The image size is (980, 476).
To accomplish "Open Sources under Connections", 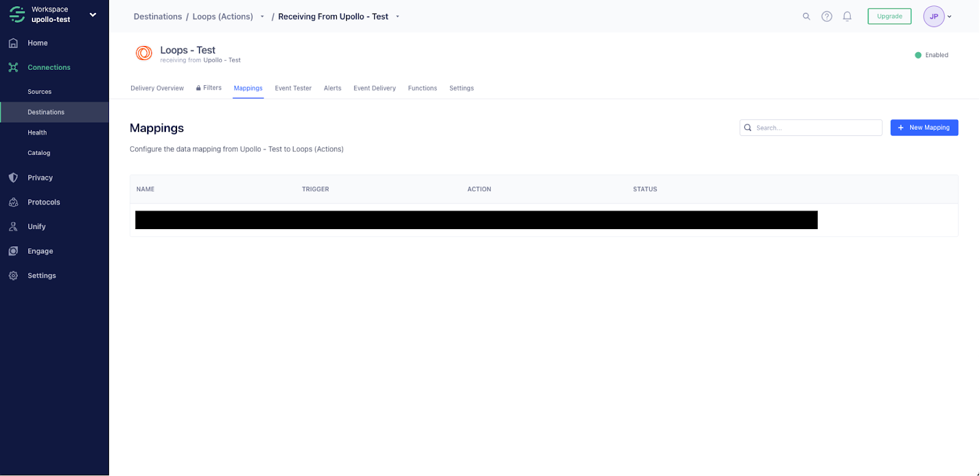I will 39,92.
